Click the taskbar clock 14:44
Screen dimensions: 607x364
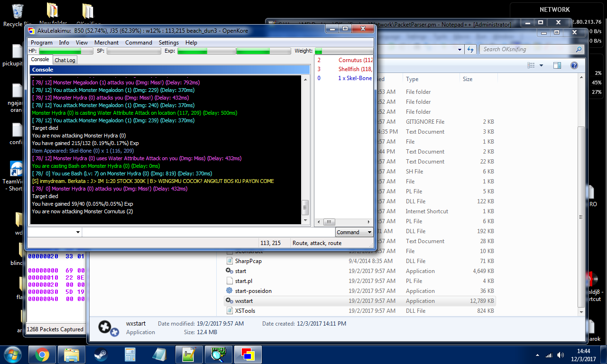click(584, 355)
